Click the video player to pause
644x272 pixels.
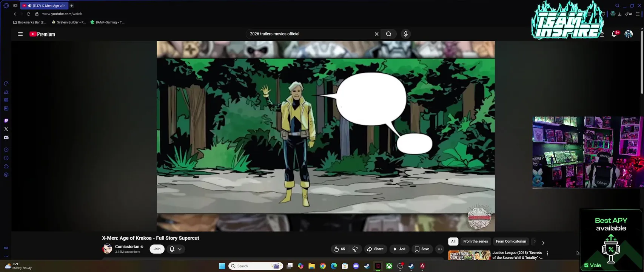[x=325, y=136]
